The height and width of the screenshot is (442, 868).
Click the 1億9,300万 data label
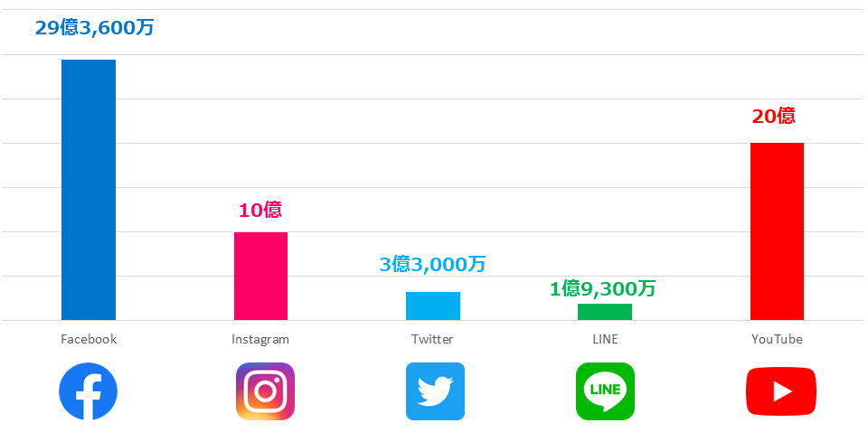pos(603,288)
